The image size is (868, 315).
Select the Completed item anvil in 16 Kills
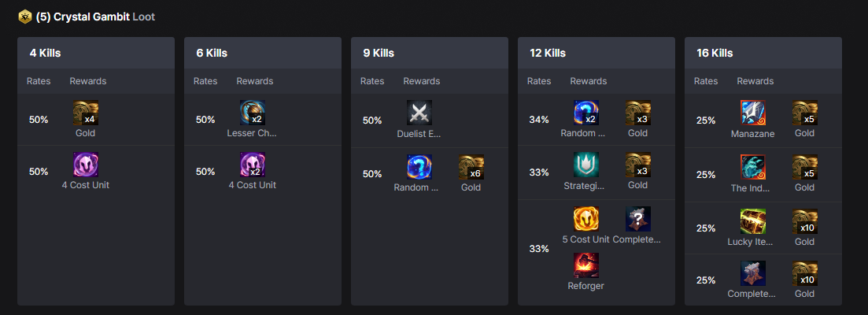click(752, 273)
